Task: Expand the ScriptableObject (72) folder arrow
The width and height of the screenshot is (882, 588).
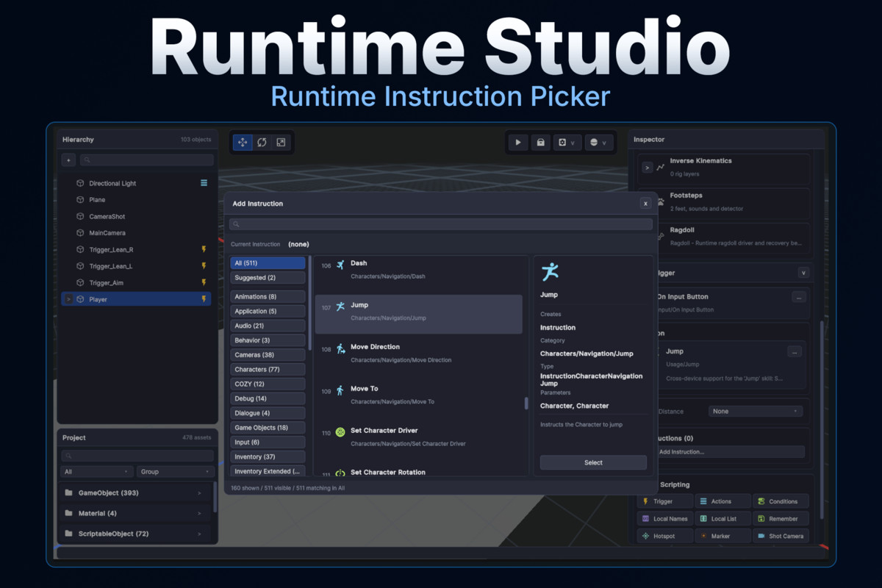Action: point(199,534)
